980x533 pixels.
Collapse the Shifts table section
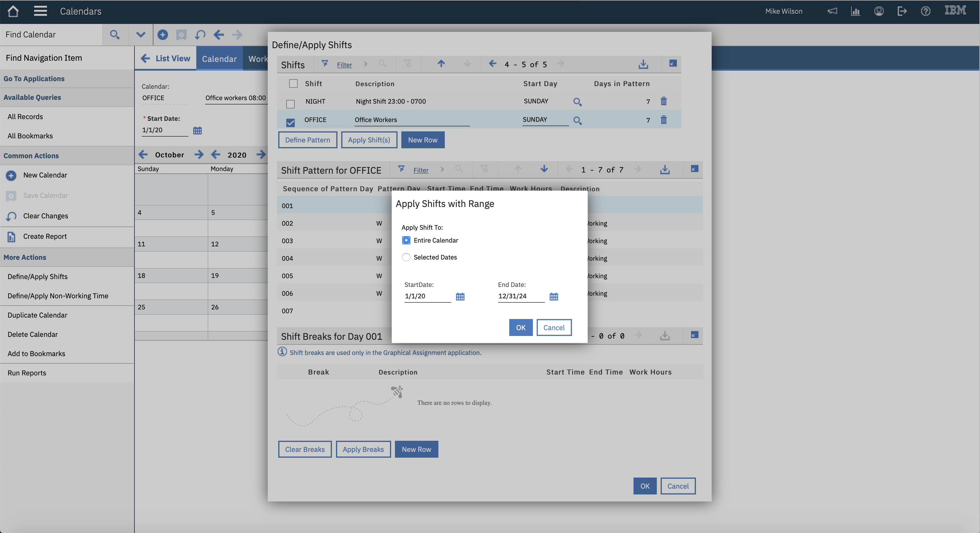(673, 64)
